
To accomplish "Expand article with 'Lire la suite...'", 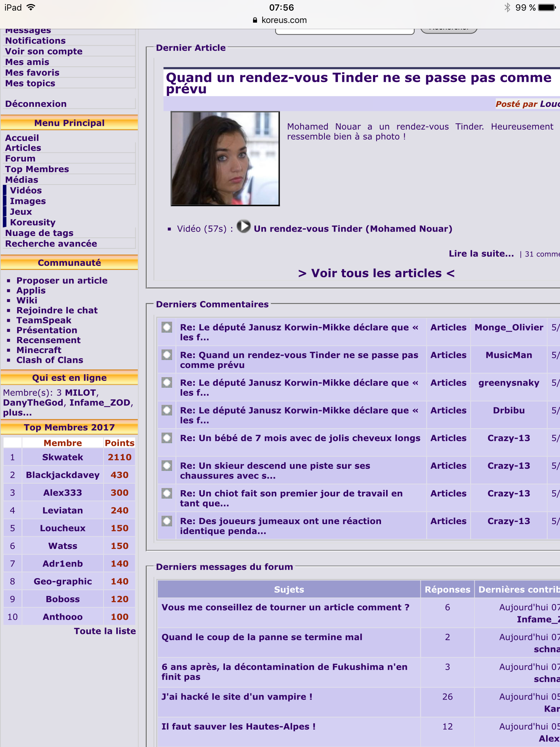I will [x=481, y=254].
